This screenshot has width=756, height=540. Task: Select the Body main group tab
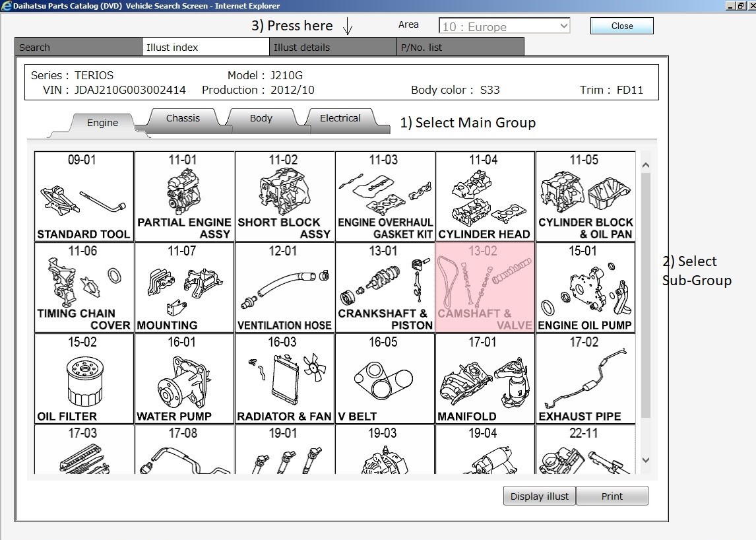pyautogui.click(x=261, y=118)
